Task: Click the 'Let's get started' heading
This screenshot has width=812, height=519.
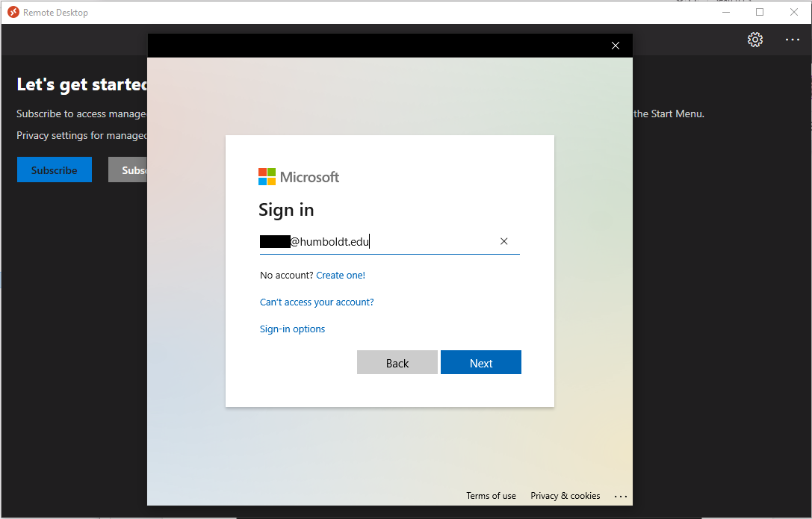Action: point(82,84)
